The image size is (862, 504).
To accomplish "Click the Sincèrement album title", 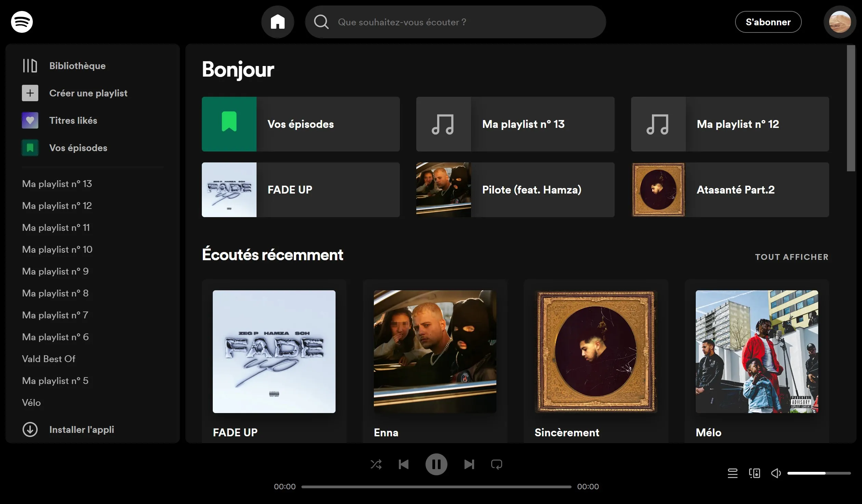I will [567, 433].
